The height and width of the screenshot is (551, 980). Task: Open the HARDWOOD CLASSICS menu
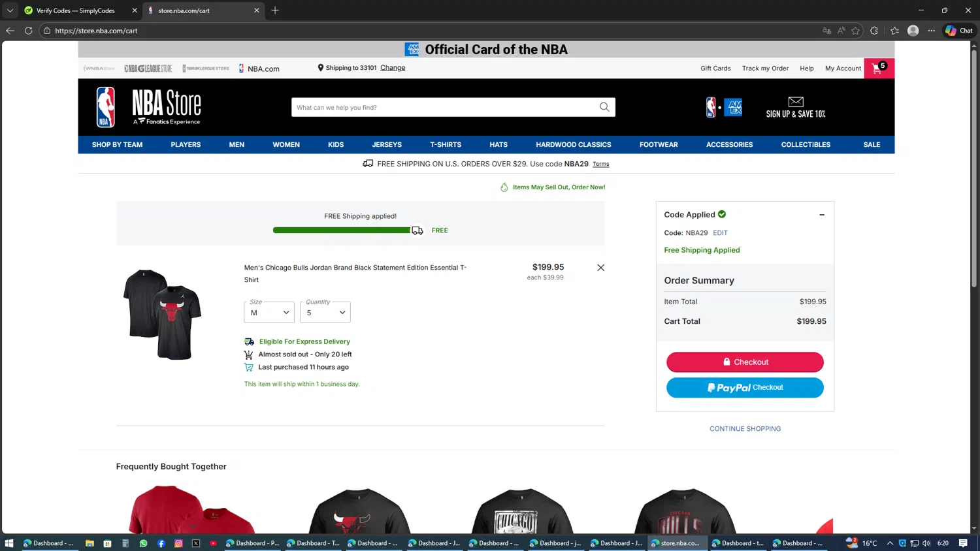[574, 145]
